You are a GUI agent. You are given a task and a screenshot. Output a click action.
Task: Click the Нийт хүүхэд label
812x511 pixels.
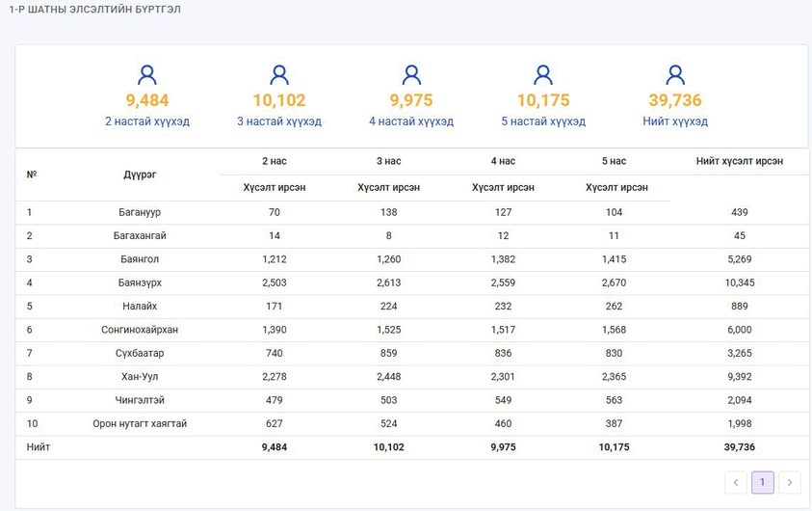675,121
